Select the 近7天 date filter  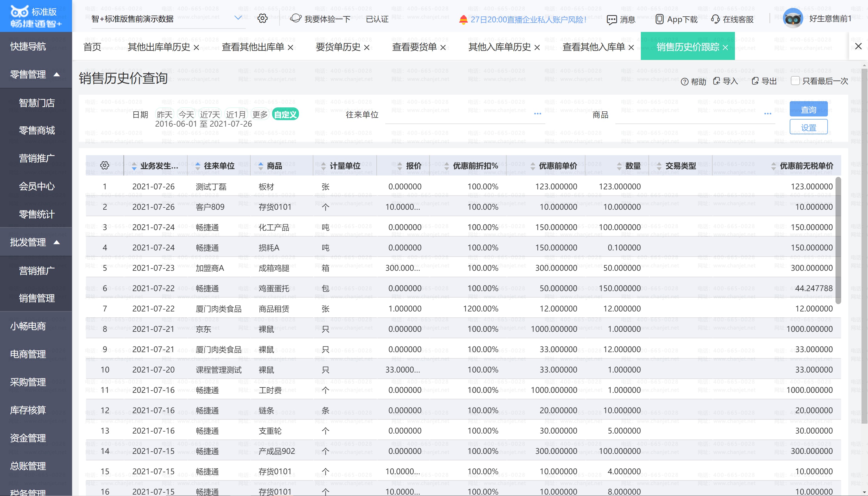tap(210, 114)
